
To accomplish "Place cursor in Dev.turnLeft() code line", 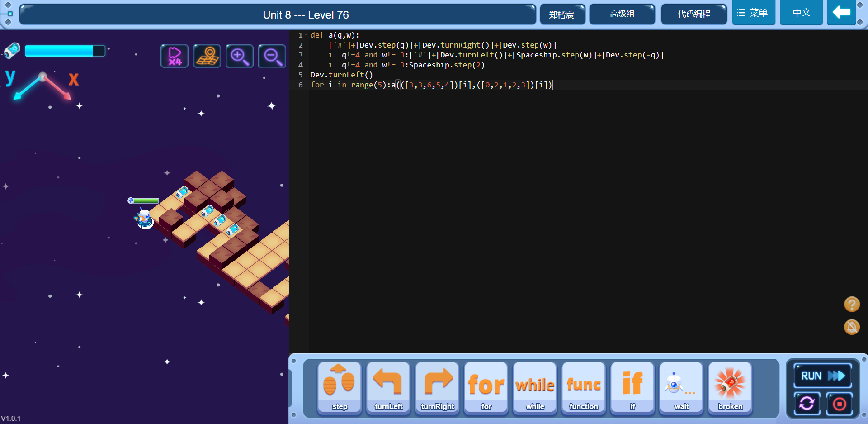I will [x=341, y=75].
